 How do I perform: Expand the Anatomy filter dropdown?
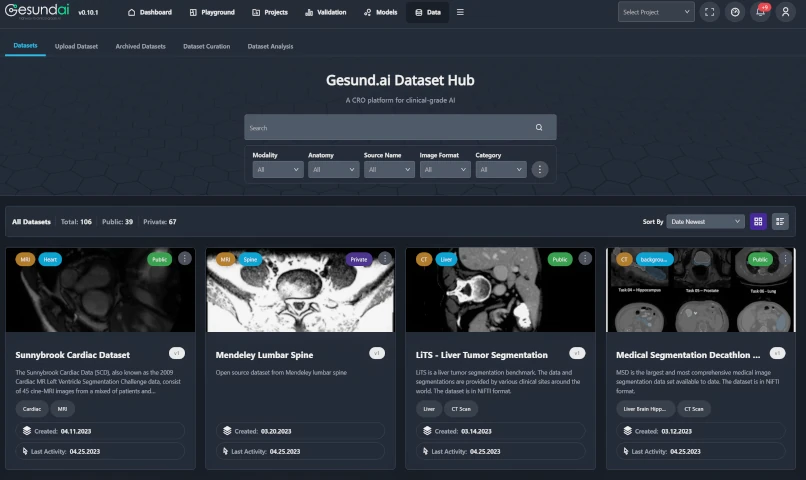[x=333, y=170]
